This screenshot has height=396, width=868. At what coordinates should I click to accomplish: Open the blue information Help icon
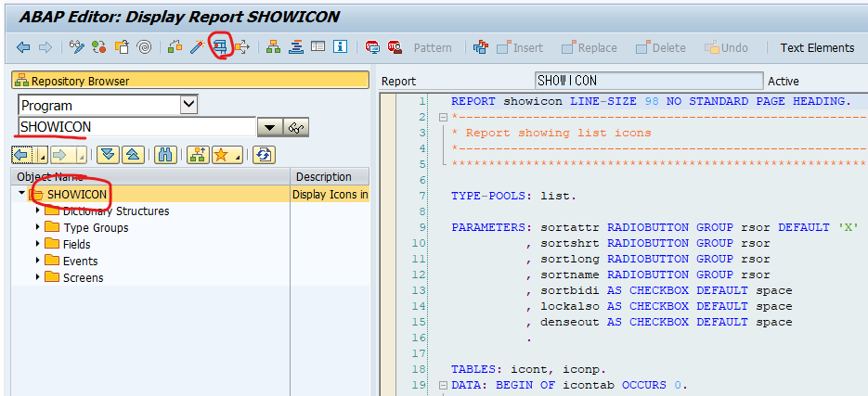341,47
